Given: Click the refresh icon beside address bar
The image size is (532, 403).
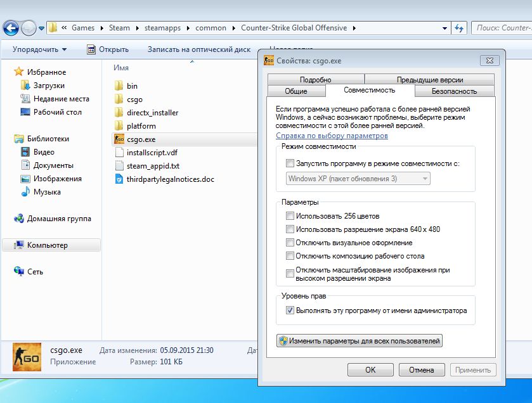Looking at the screenshot, I should click(x=459, y=28).
